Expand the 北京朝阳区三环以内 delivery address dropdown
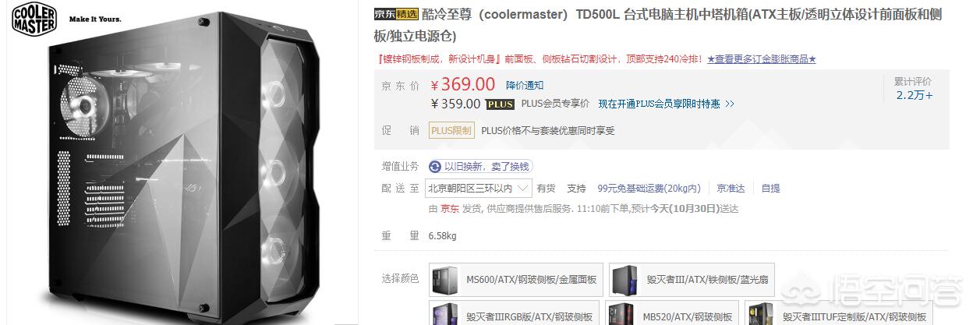 coord(479,188)
